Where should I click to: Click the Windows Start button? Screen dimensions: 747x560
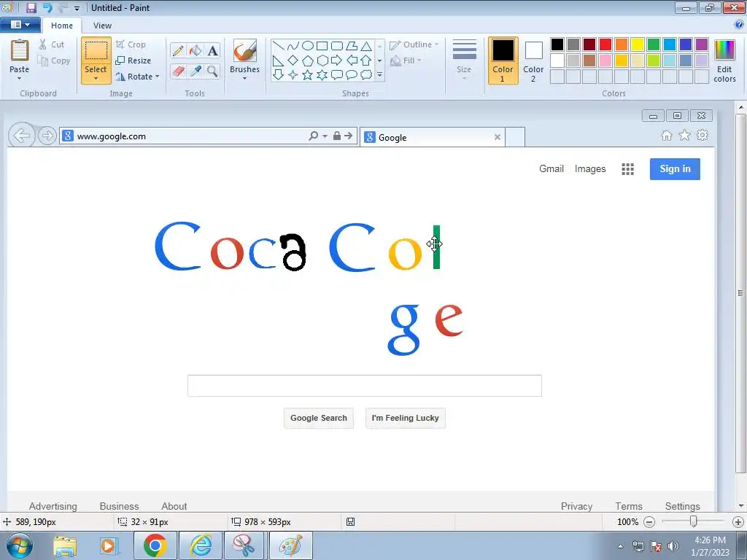pos(19,545)
